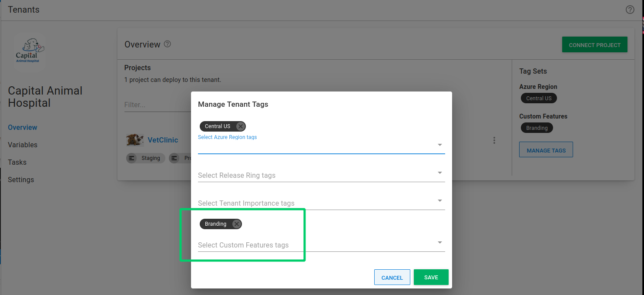Cancel the Manage Tenant Tags dialog

(x=392, y=278)
